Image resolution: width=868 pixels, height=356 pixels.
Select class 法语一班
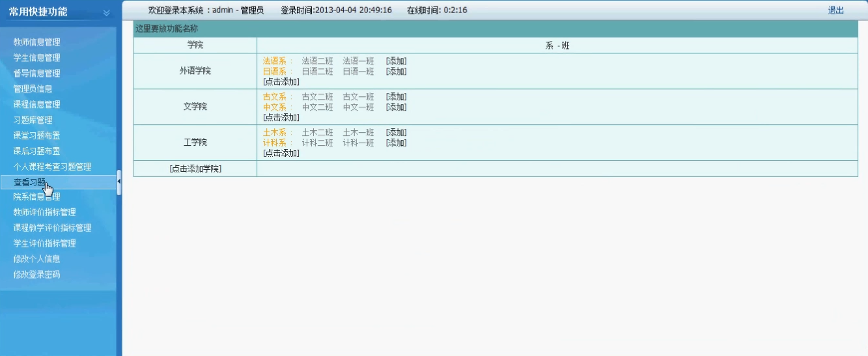[x=359, y=61]
